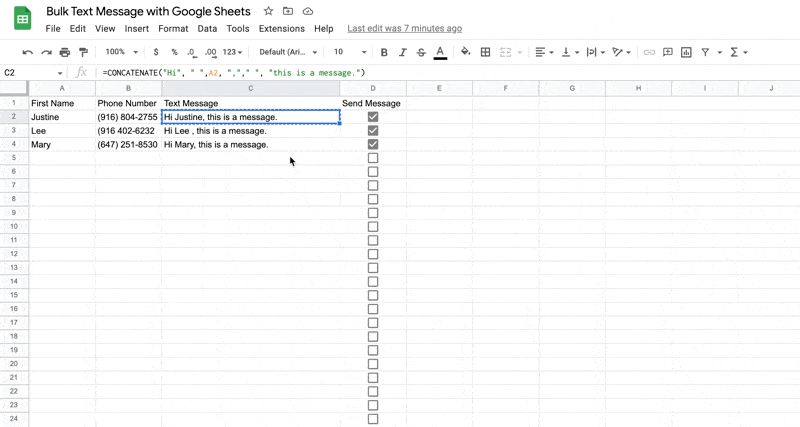
Task: Uncheck Send Message for Justine
Action: click(x=373, y=117)
